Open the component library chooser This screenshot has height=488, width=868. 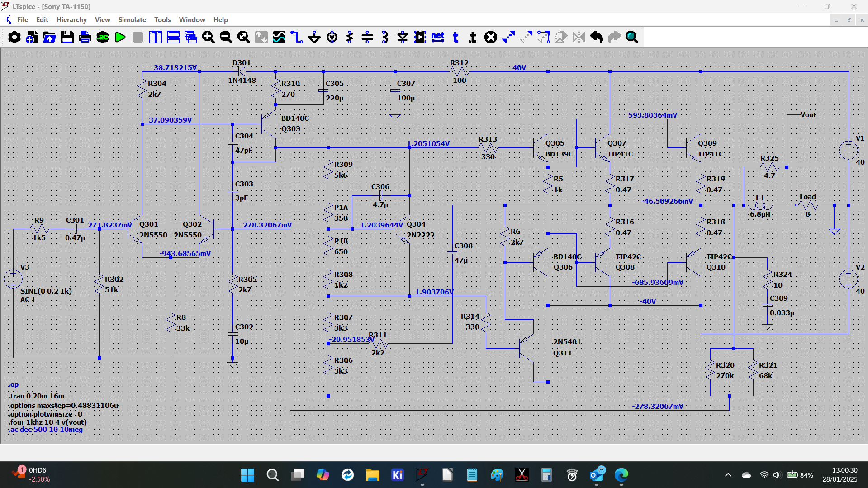coord(420,37)
